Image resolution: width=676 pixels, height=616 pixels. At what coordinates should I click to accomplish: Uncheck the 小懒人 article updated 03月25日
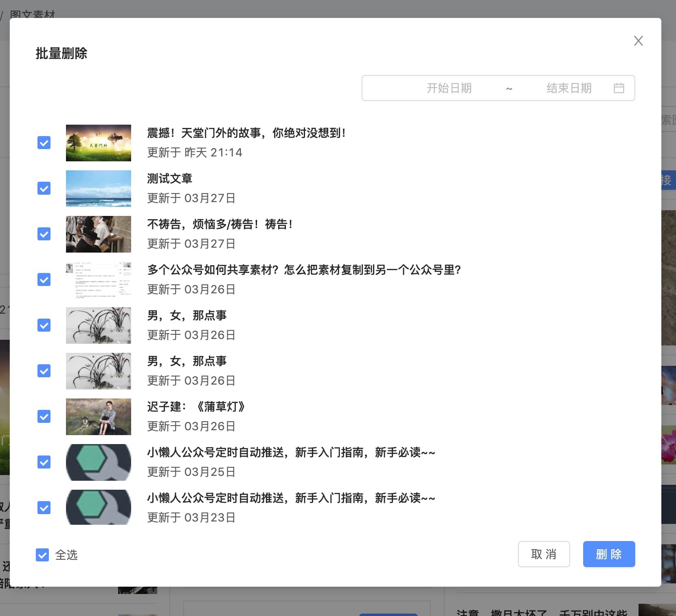(x=44, y=462)
